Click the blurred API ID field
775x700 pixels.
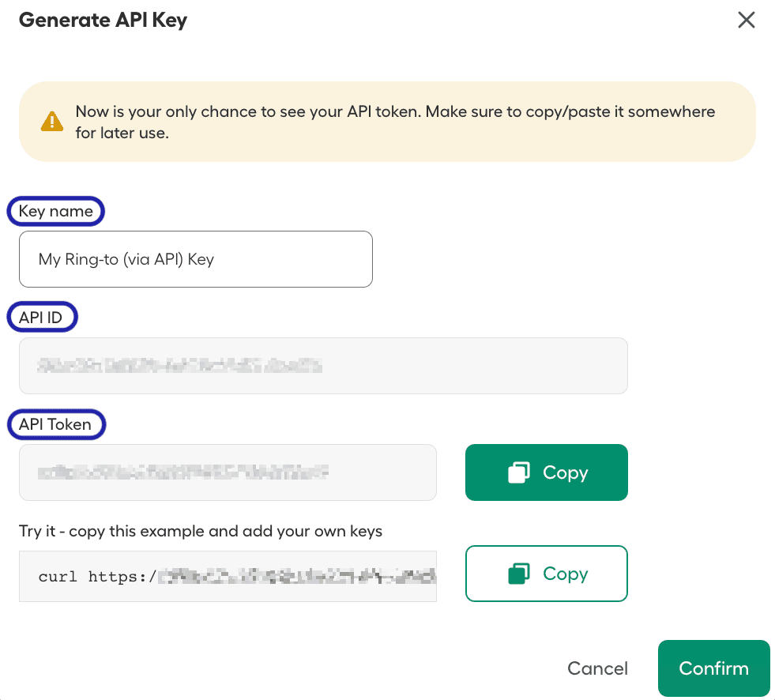[x=322, y=366]
